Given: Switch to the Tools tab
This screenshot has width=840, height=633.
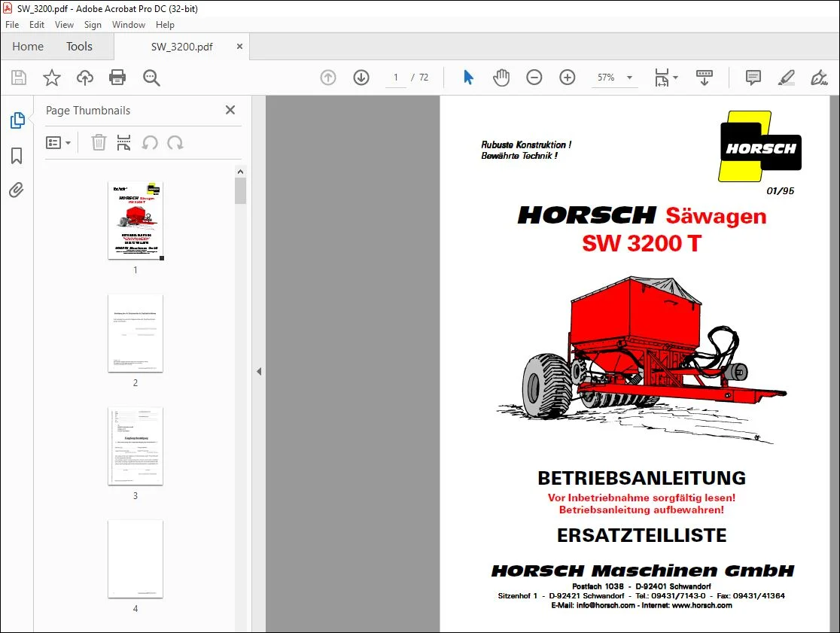Looking at the screenshot, I should pos(79,47).
